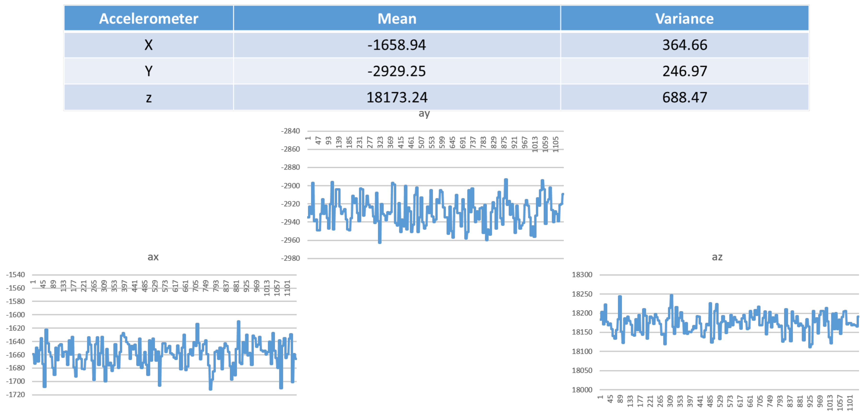The image size is (868, 420).
Task: Click the Accelerometer header cell
Action: (x=148, y=18)
